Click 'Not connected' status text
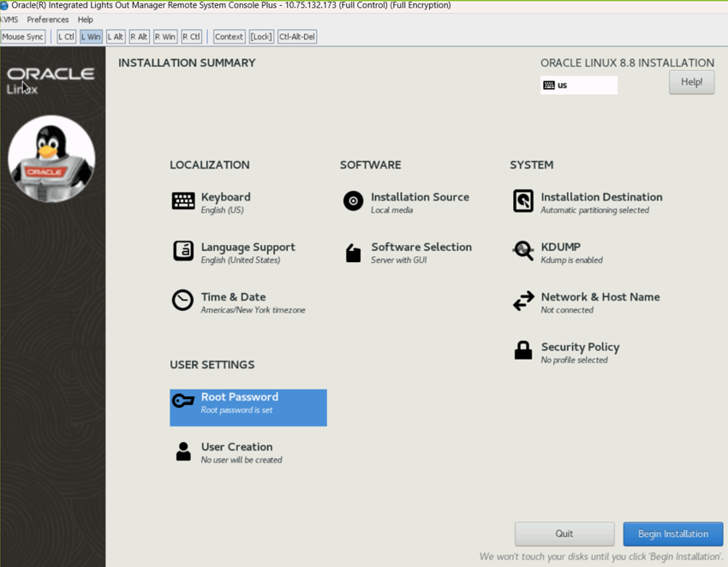The image size is (728, 567). (x=567, y=310)
